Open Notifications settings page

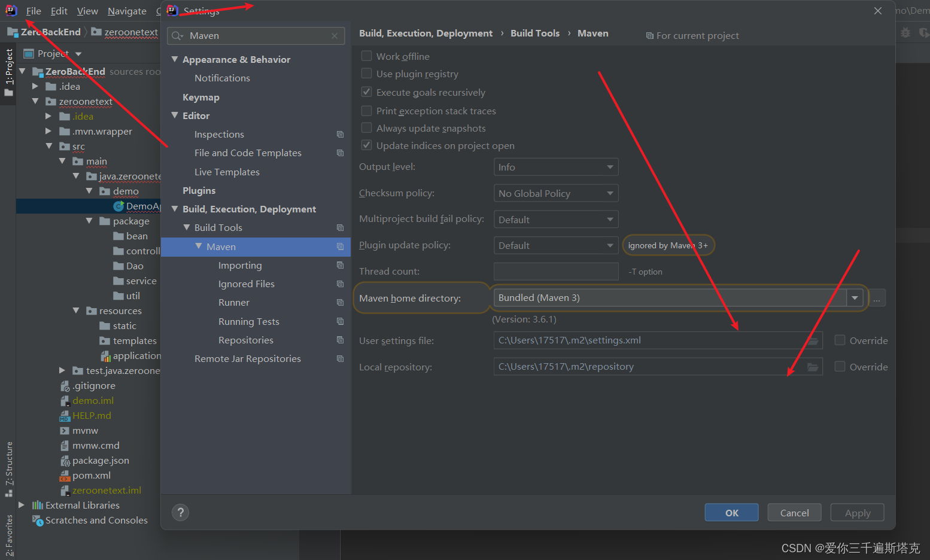point(222,78)
